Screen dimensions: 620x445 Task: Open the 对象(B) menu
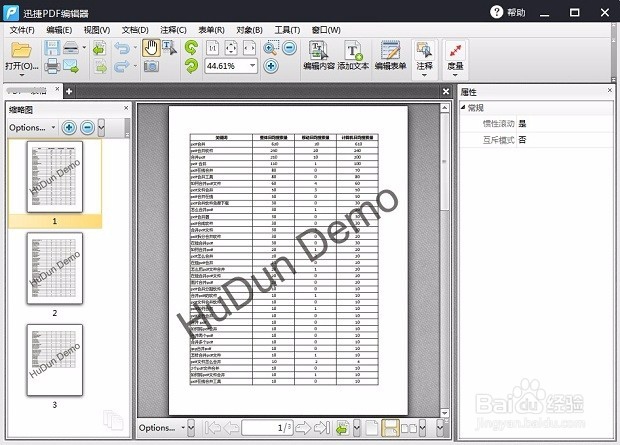[x=250, y=30]
